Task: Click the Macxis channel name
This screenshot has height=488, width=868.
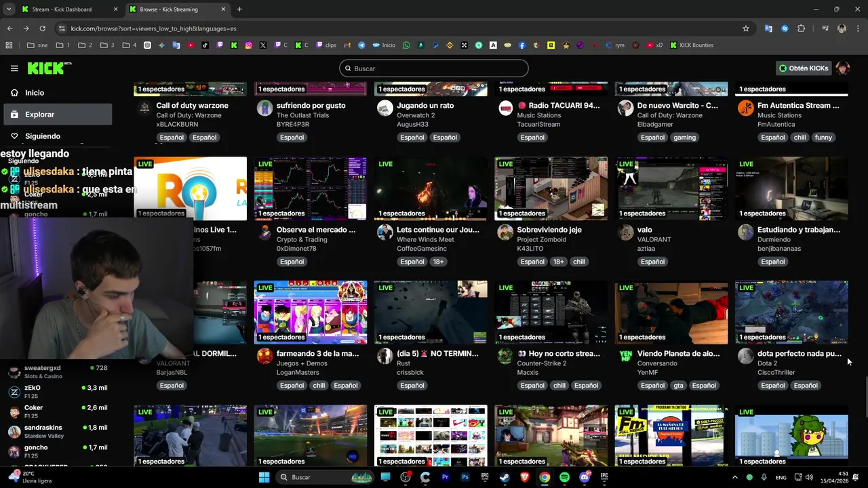Action: click(x=528, y=373)
